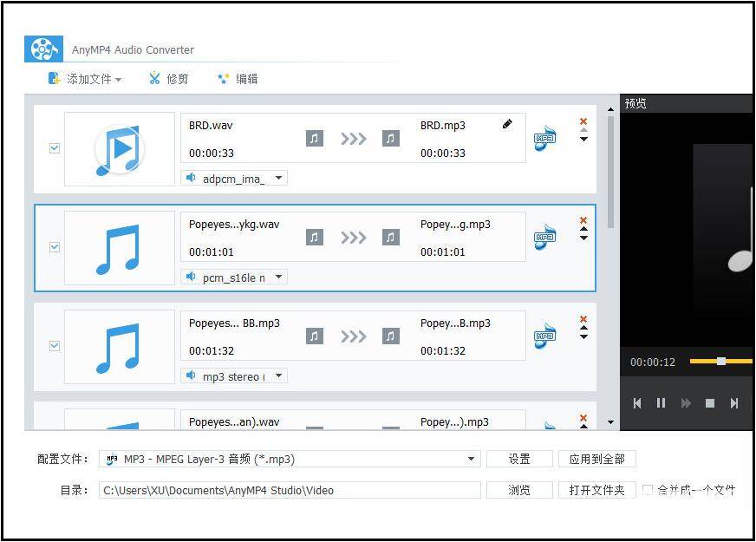756x542 pixels.
Task: Click the AnyMP4 Audio Converter logo icon
Action: click(43, 49)
